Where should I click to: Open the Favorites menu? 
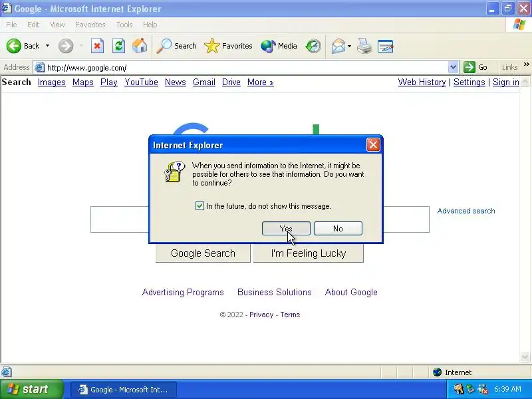[90, 25]
